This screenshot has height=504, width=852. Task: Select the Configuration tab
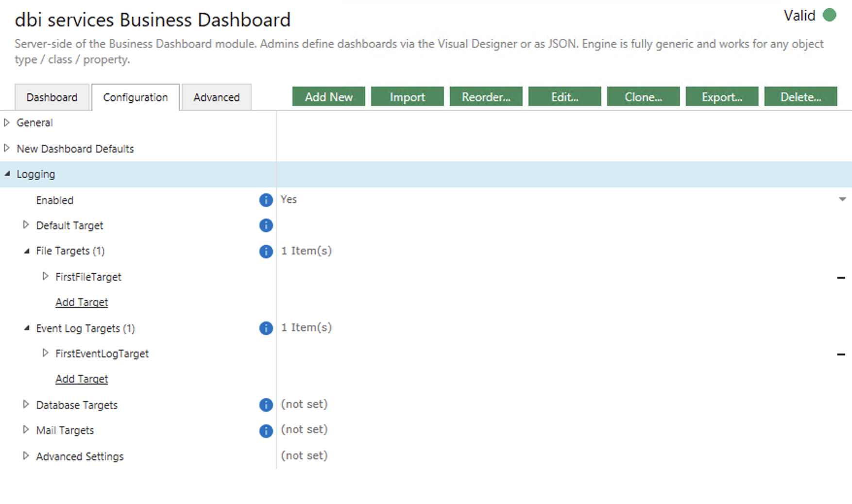[x=136, y=97]
